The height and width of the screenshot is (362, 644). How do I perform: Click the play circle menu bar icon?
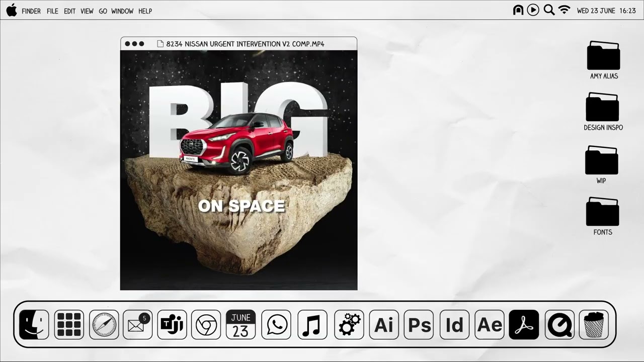(533, 10)
